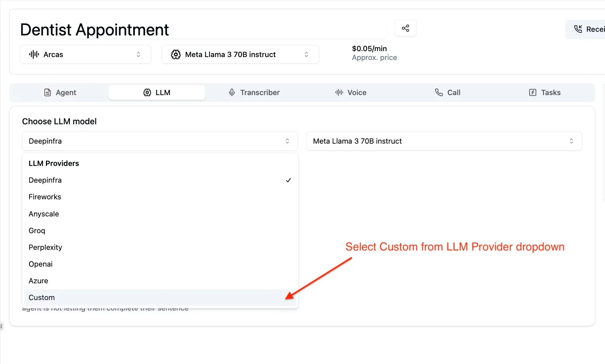This screenshot has width=605, height=364.
Task: Switch to the Transcriber tab
Action: (x=254, y=92)
